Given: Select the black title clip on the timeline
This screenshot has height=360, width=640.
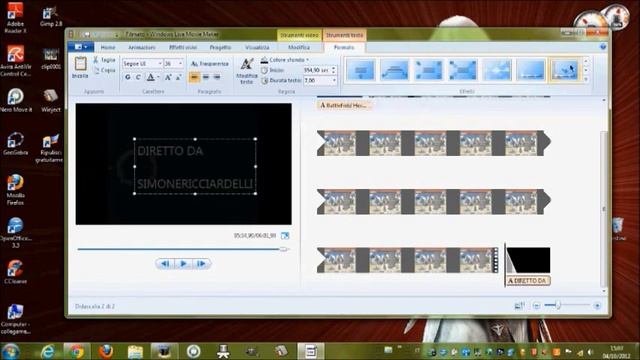Looking at the screenshot, I should pos(528,260).
